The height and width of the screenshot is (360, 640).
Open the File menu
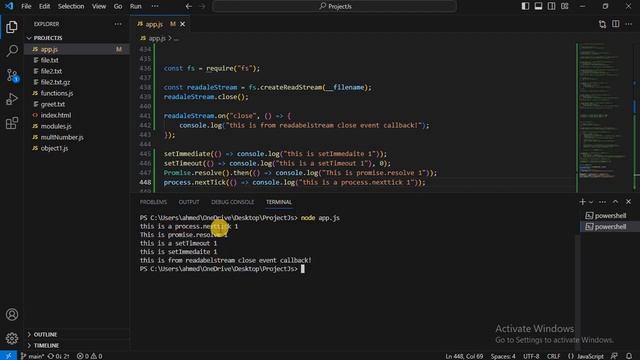26,6
